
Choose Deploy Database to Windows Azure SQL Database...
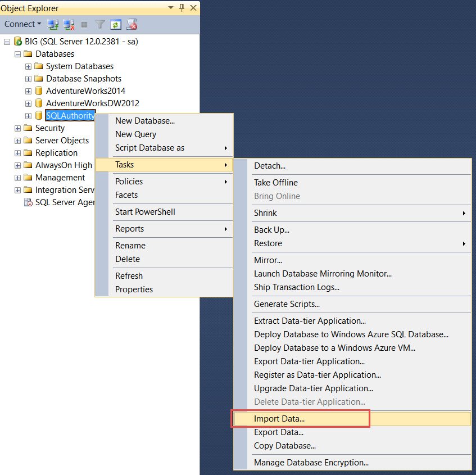[352, 334]
